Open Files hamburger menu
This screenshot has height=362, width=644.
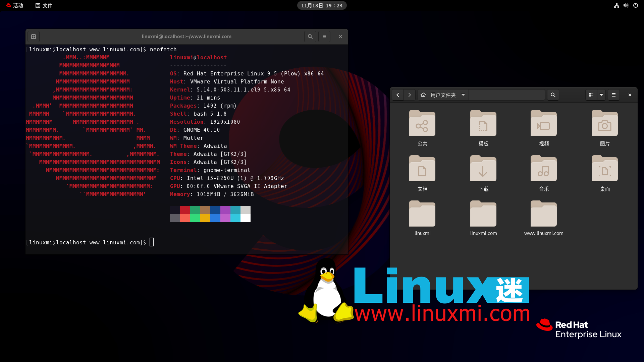click(x=614, y=95)
